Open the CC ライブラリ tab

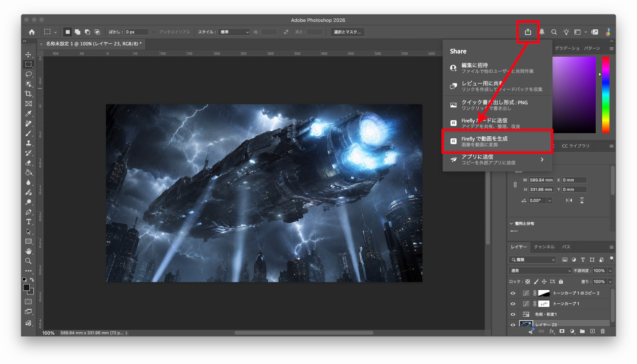tap(576, 146)
